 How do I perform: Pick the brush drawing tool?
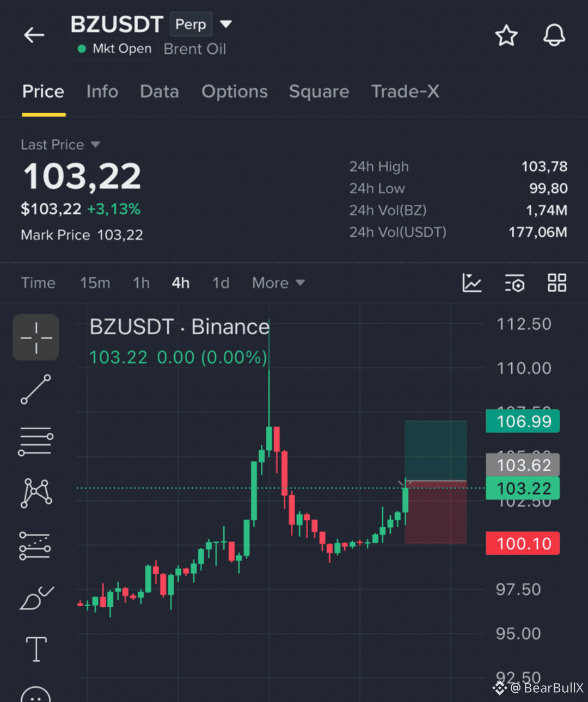click(x=36, y=598)
